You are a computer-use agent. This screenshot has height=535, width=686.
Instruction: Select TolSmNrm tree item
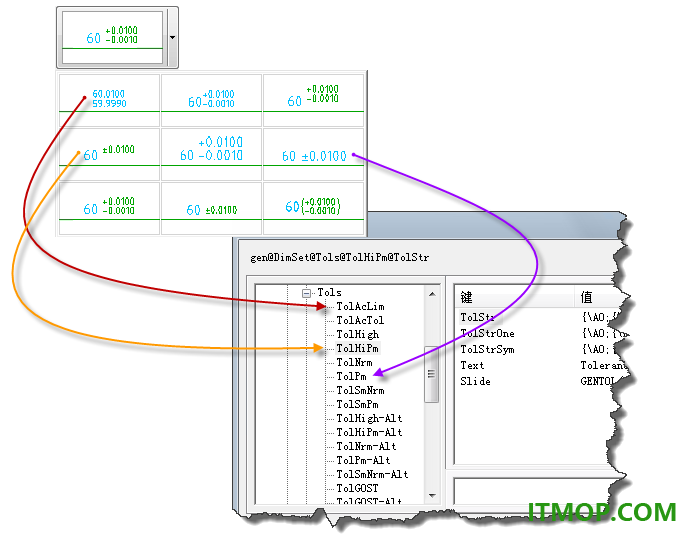pos(360,391)
